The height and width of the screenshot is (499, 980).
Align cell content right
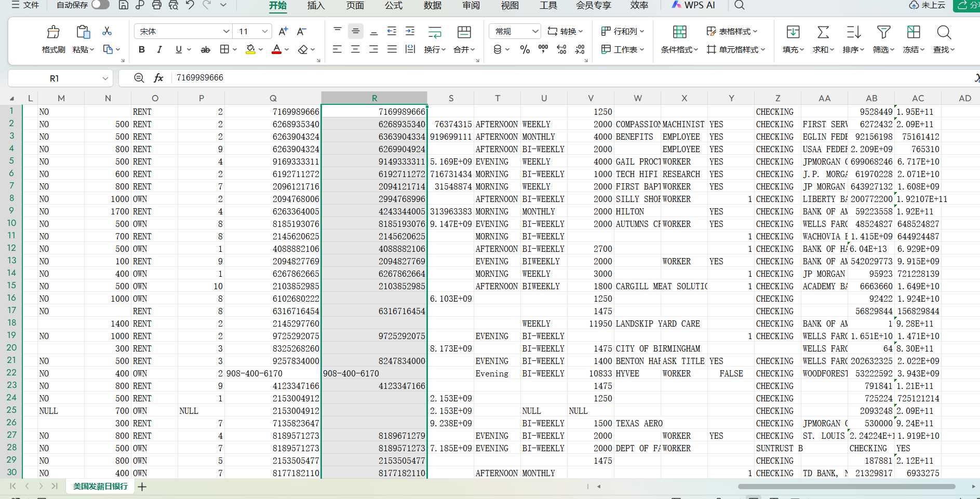374,49
